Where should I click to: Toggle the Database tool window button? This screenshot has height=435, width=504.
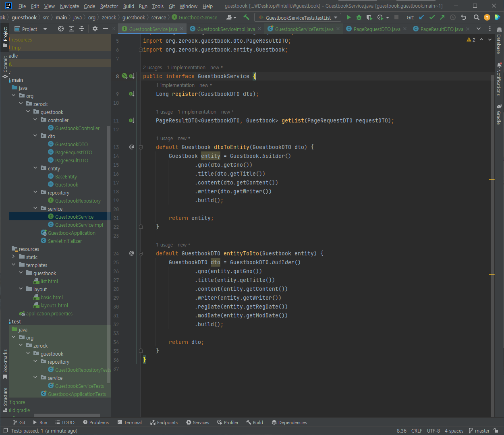click(499, 41)
